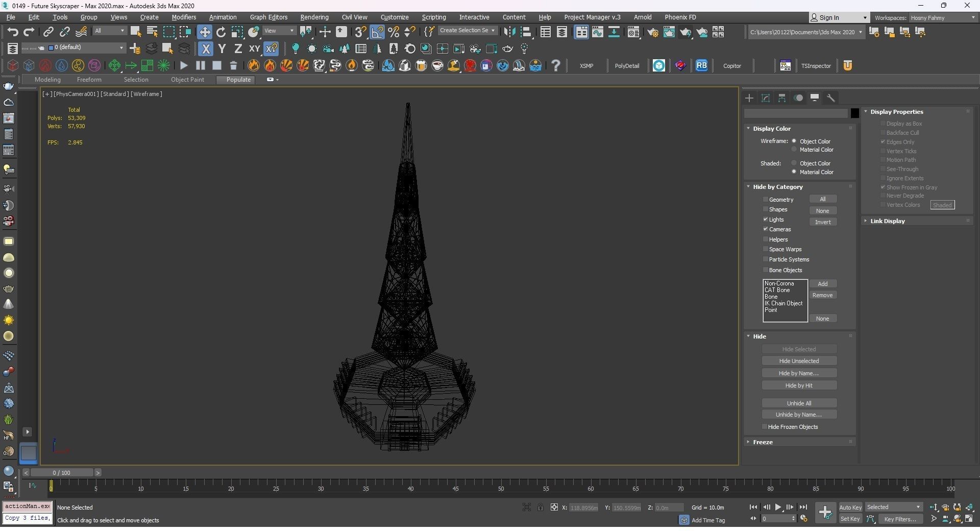Uncheck Cameras hide category
Image resolution: width=980 pixels, height=531 pixels.
click(x=766, y=229)
